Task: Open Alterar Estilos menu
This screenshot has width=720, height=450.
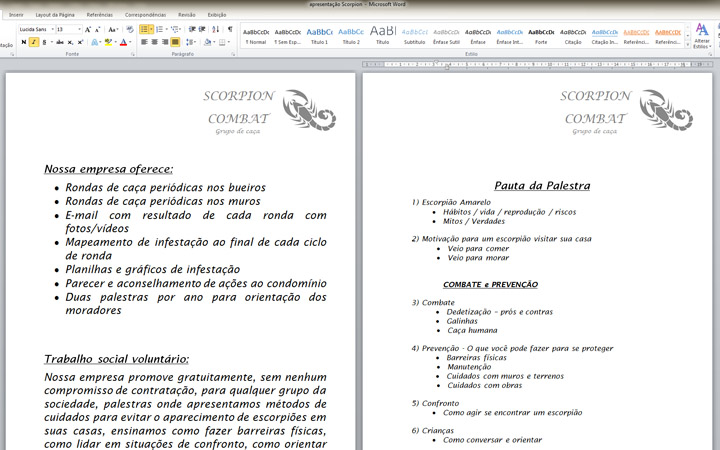Action: [702, 36]
